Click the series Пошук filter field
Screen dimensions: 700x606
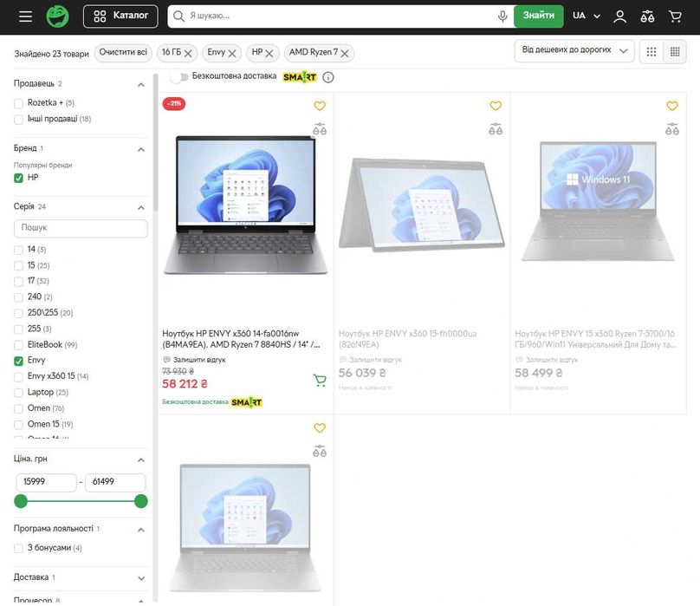[x=81, y=228]
